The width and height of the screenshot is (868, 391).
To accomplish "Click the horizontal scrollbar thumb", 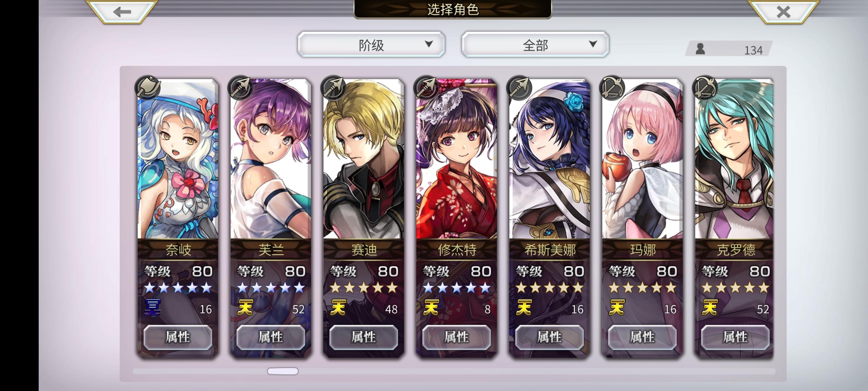I will pyautogui.click(x=283, y=371).
